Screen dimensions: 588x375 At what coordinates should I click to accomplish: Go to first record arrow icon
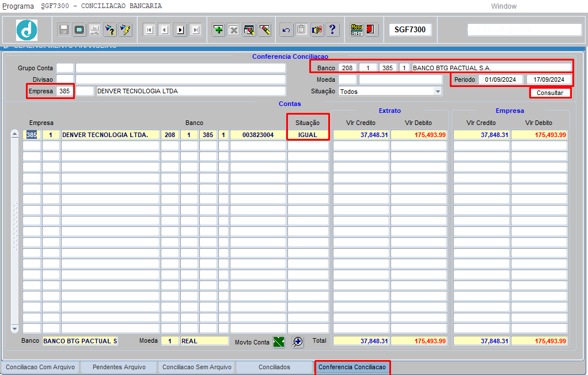click(x=149, y=30)
